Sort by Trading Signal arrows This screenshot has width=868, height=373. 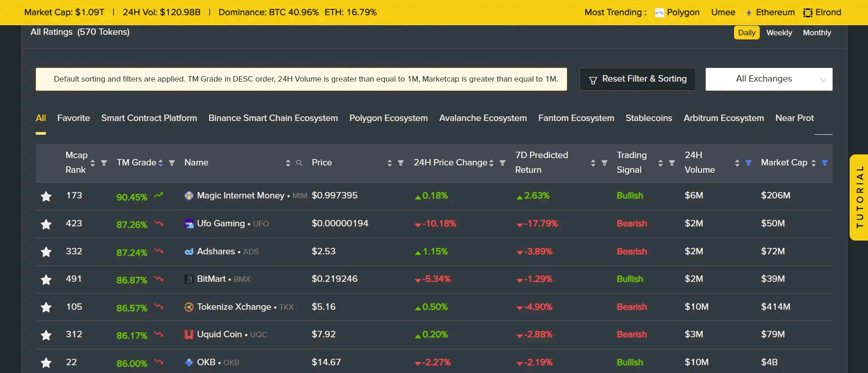(661, 163)
